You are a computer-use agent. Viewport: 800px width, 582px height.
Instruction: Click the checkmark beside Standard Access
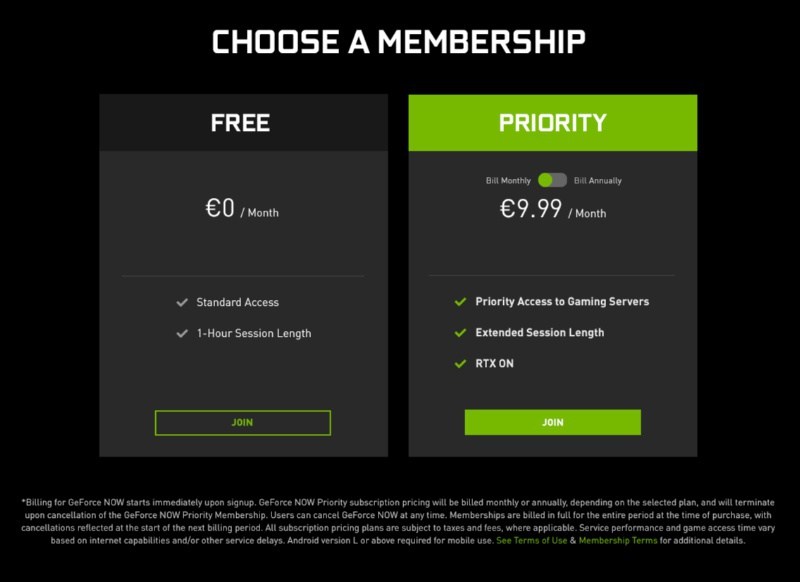(182, 302)
